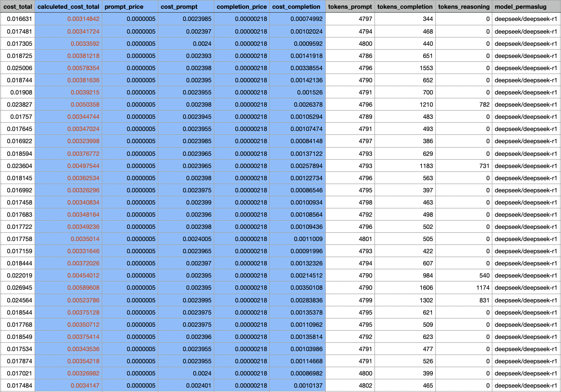Select cost_prompt cell 0.0023995

tap(186, 300)
